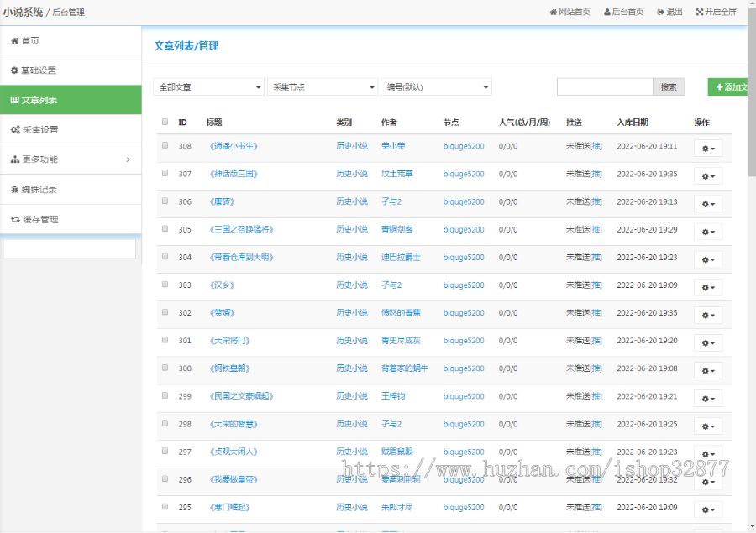
Task: Open 基础设置 in the sidebar
Action: pyautogui.click(x=71, y=71)
